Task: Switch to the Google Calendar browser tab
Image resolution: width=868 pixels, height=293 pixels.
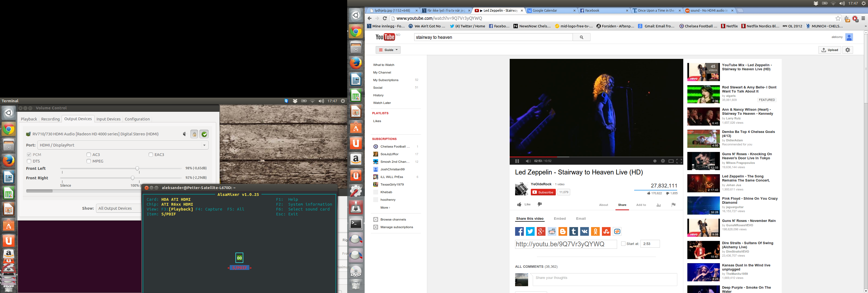Action: click(x=551, y=11)
